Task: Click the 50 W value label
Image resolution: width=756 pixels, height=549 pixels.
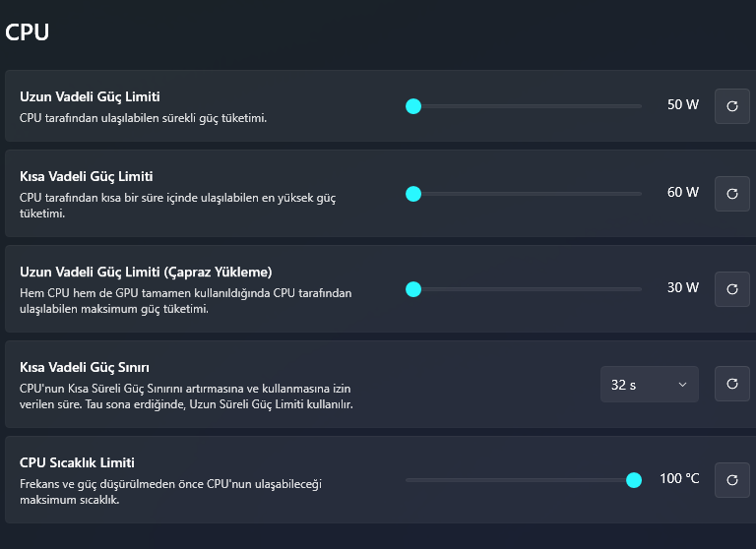Action: pyautogui.click(x=682, y=105)
